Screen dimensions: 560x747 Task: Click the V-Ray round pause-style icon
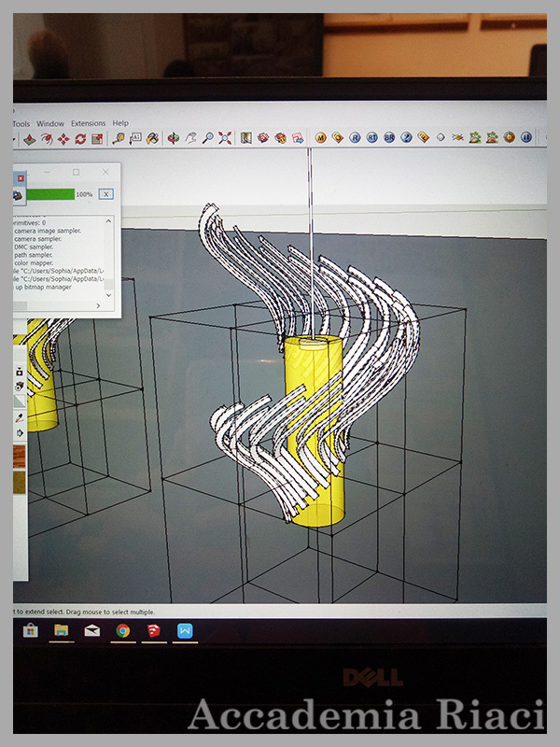tap(526, 137)
